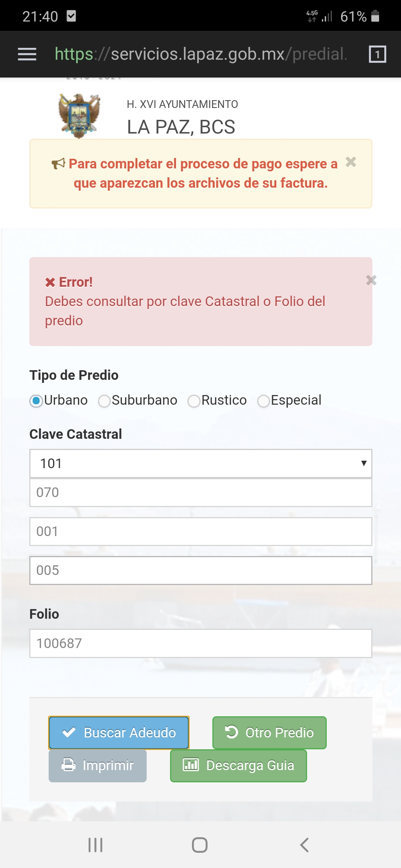Select Especial property type
Image resolution: width=401 pixels, height=868 pixels.
[263, 401]
